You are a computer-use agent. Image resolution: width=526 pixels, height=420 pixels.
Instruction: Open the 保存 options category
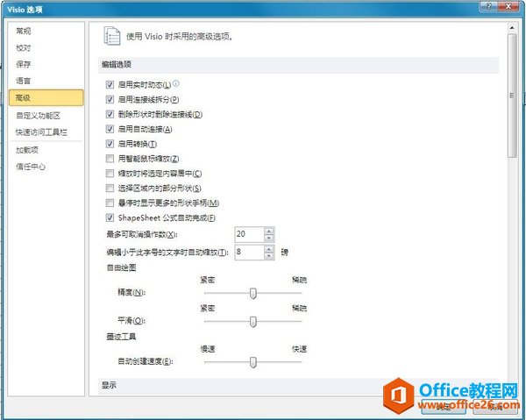[46, 64]
